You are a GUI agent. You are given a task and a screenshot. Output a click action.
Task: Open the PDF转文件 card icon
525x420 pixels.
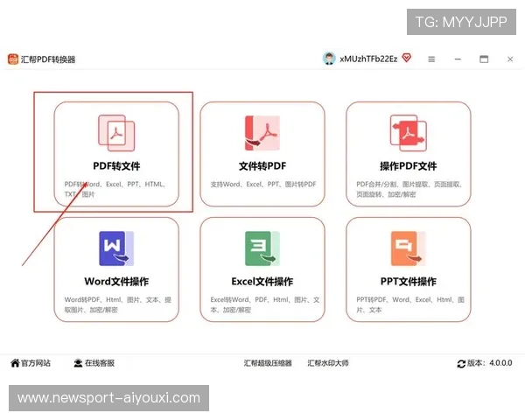(x=116, y=133)
